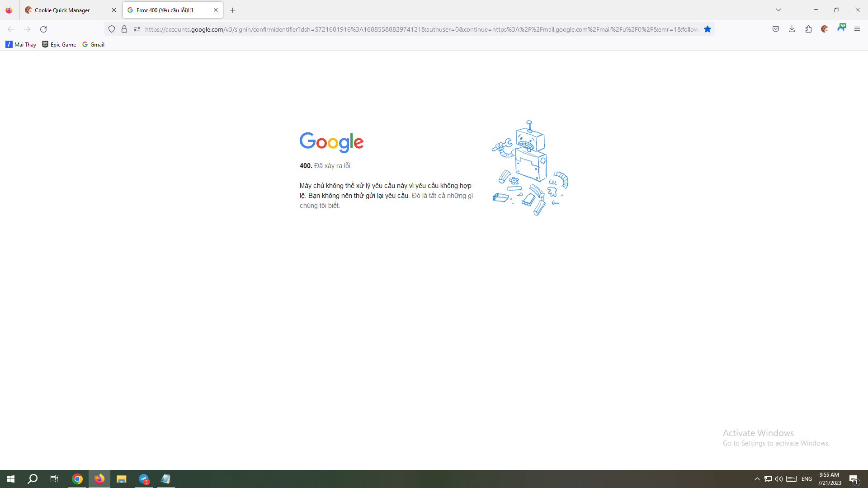Viewport: 868px width, 488px height.
Task: View site security padlock info
Action: [124, 29]
